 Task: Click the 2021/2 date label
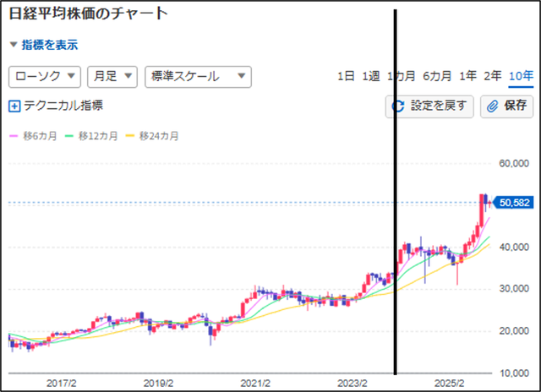coord(255,384)
